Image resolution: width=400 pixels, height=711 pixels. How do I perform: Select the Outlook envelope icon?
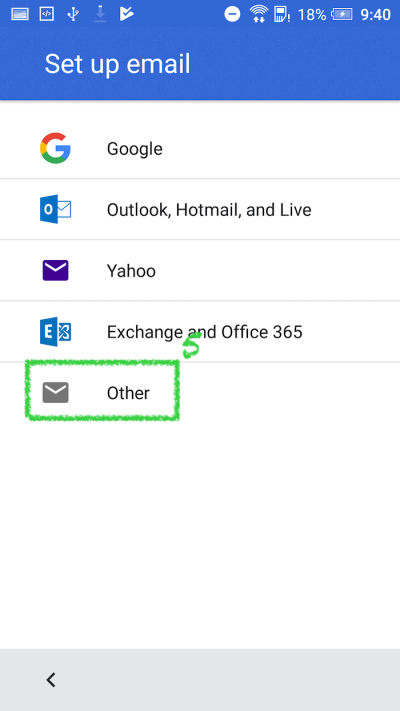pos(55,209)
